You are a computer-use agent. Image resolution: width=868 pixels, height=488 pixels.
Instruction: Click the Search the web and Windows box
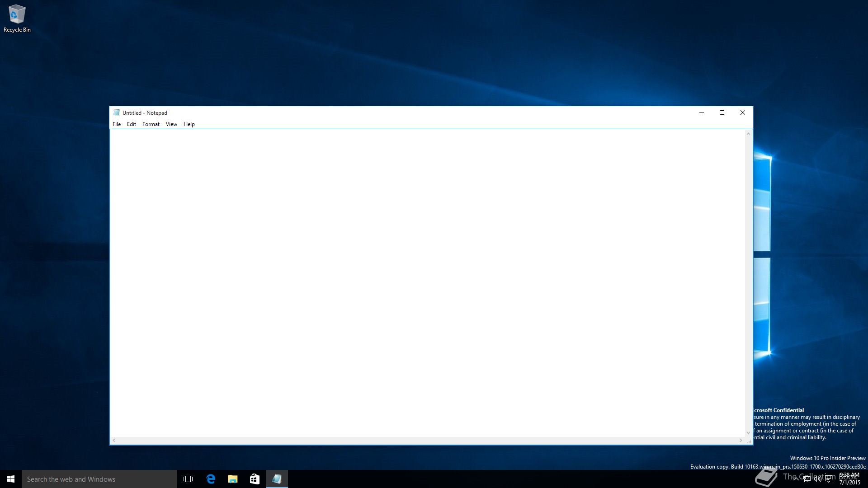click(99, 479)
